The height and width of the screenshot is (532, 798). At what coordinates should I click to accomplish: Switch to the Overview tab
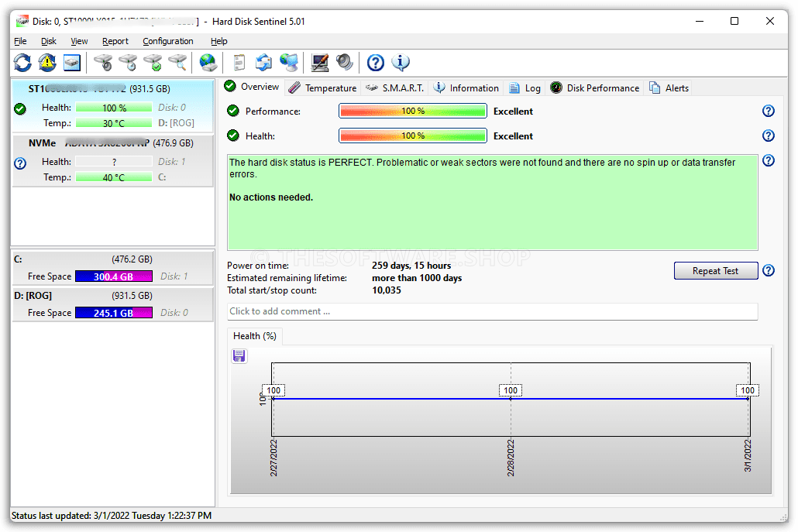(x=253, y=87)
